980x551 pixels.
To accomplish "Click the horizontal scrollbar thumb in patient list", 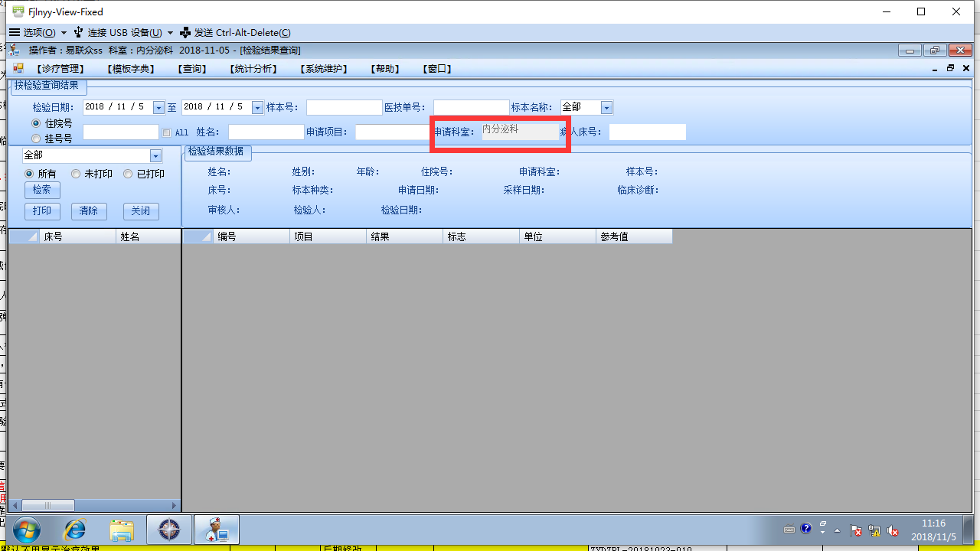I will 47,506.
